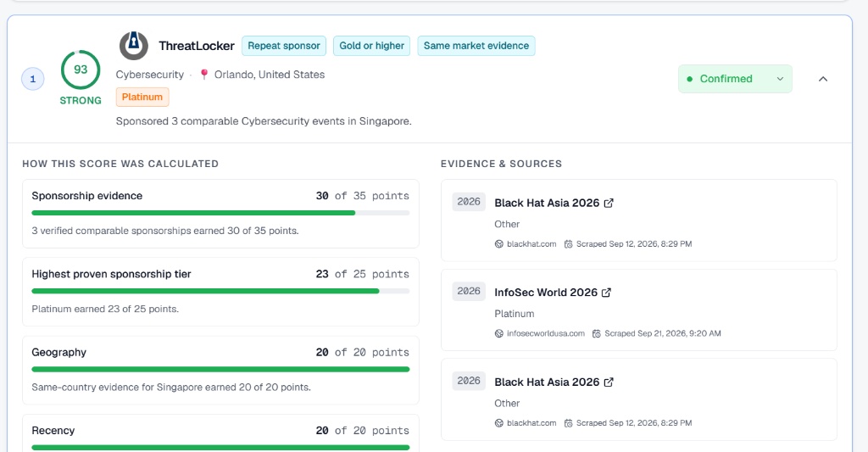This screenshot has height=452, width=868.
Task: Click the green dot in Confirmed status
Action: pos(689,79)
